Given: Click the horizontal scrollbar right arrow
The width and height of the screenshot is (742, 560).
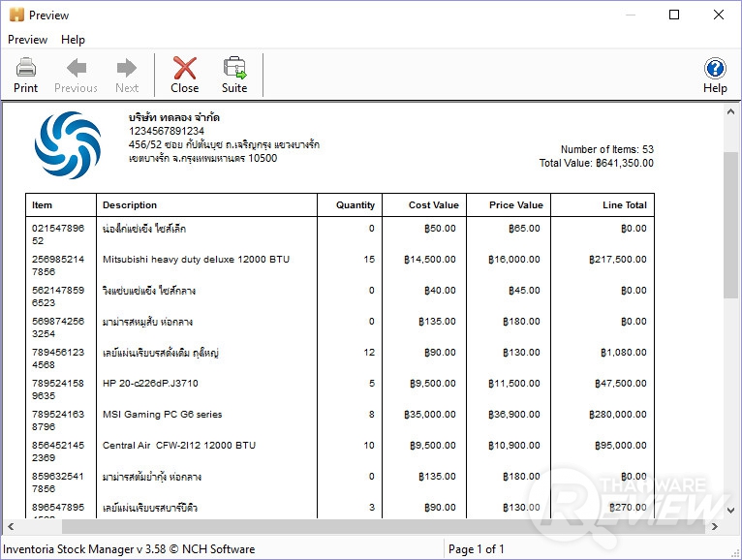Looking at the screenshot, I should click(715, 527).
